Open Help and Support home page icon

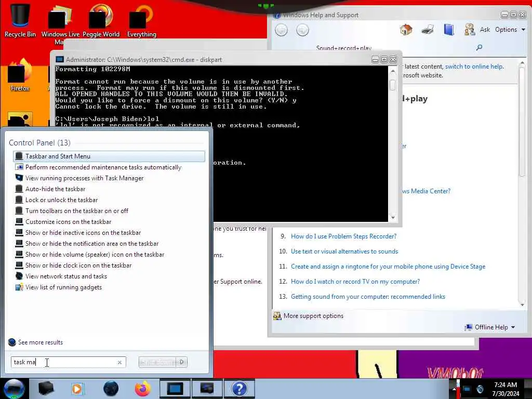click(x=406, y=30)
